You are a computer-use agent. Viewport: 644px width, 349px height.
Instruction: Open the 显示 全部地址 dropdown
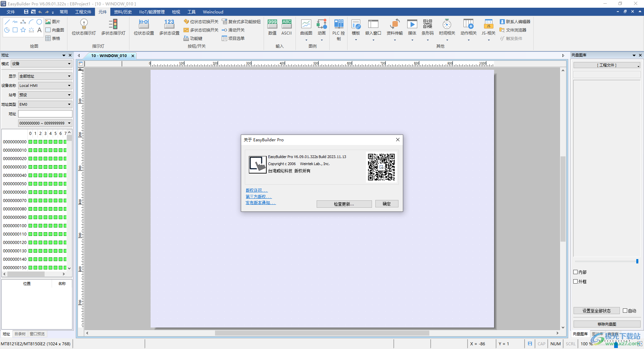[x=45, y=76]
